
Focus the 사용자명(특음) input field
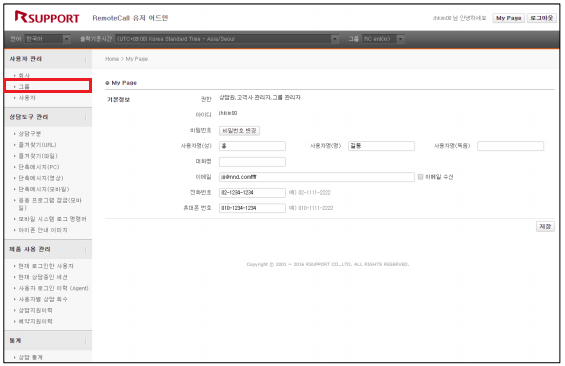tap(510, 146)
